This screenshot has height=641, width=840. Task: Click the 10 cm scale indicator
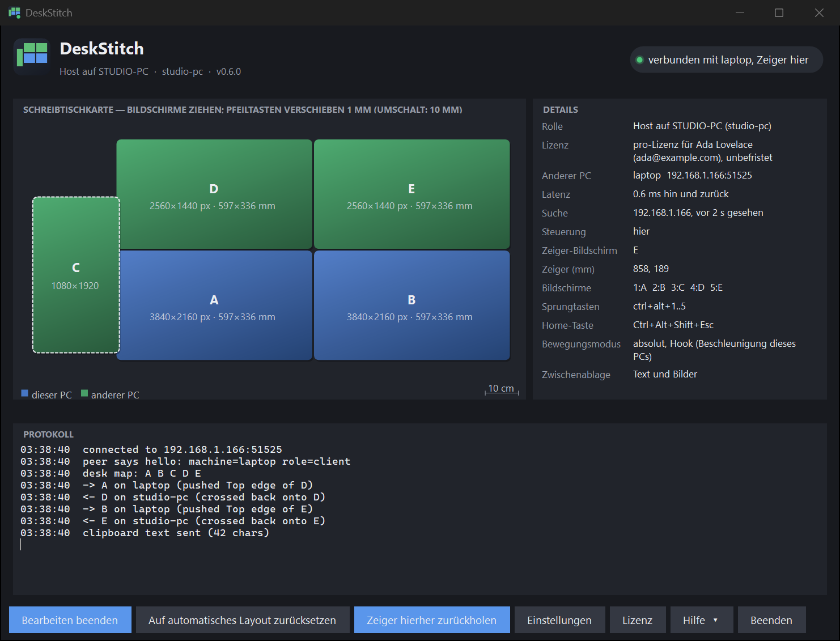502,389
